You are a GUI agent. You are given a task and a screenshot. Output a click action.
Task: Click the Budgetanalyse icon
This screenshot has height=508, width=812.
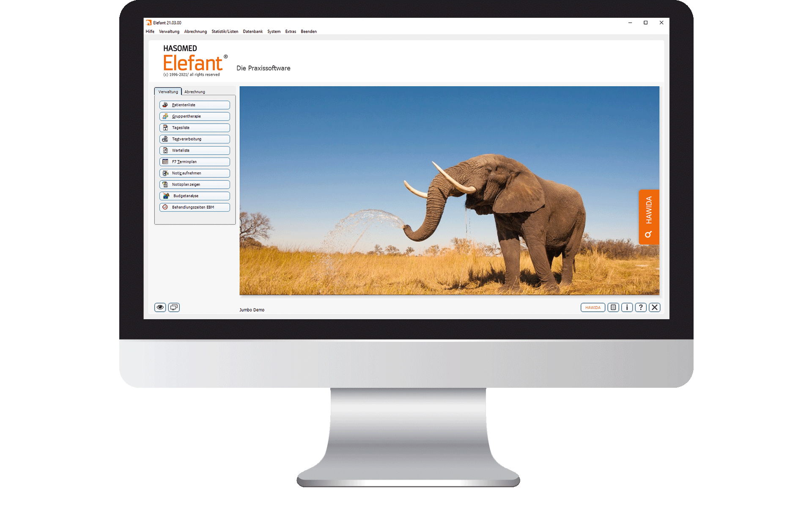coord(166,196)
